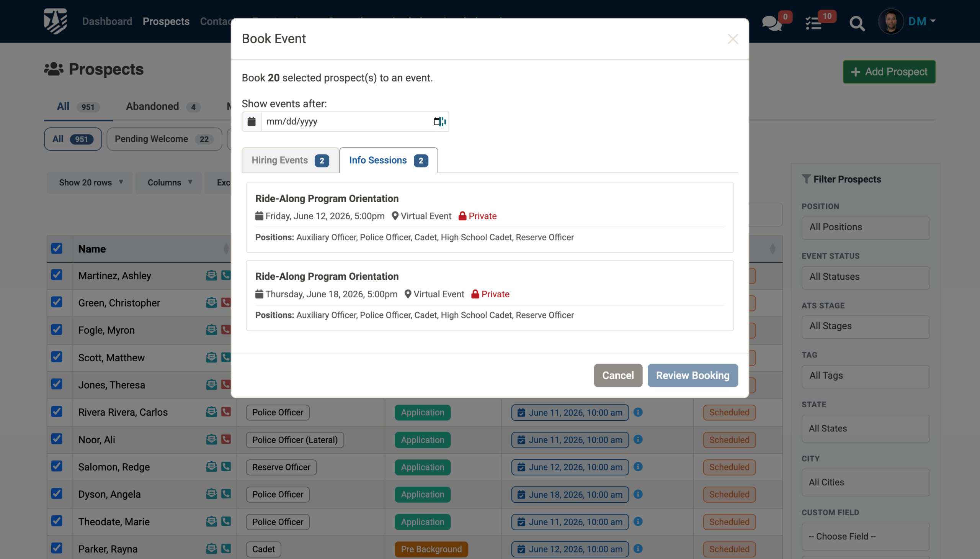980x559 pixels.
Task: Uncheck Scott, Matthew row checkbox
Action: [x=57, y=357]
